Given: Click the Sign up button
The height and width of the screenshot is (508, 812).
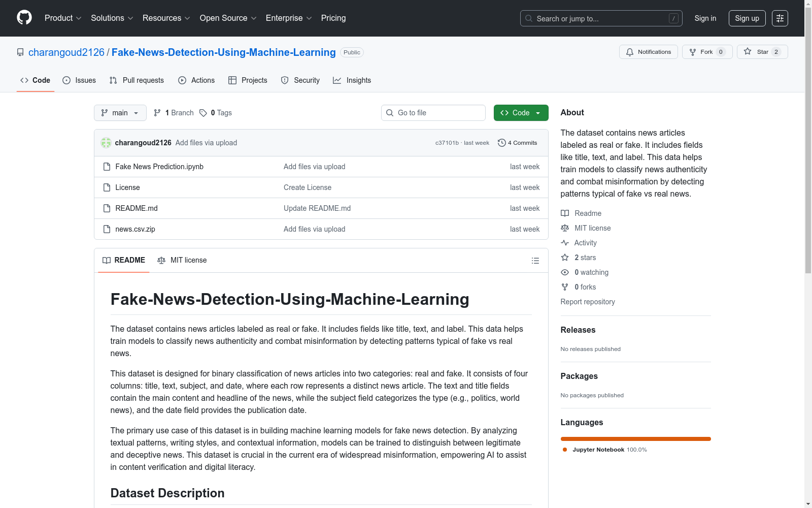Looking at the screenshot, I should pyautogui.click(x=747, y=18).
